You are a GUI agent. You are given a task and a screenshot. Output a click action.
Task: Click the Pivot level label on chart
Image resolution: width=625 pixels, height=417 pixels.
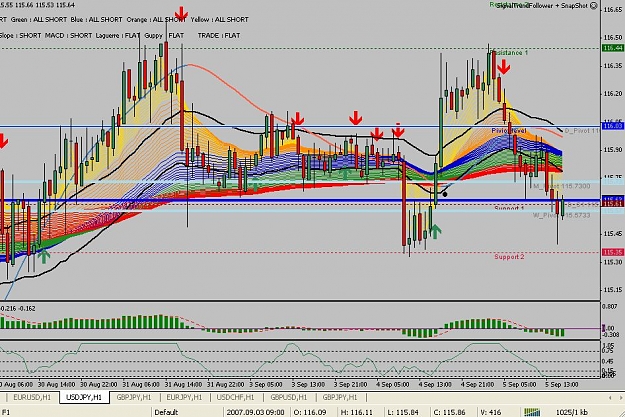509,131
